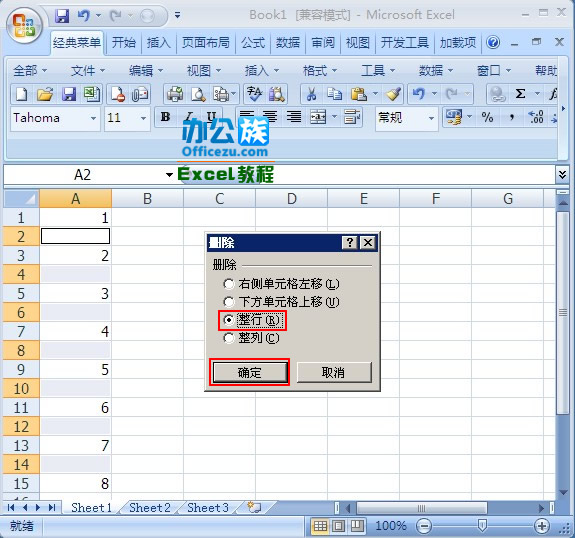Image resolution: width=575 pixels, height=538 pixels.
Task: Undo with the classic toolbar undo arrow
Action: [419, 94]
